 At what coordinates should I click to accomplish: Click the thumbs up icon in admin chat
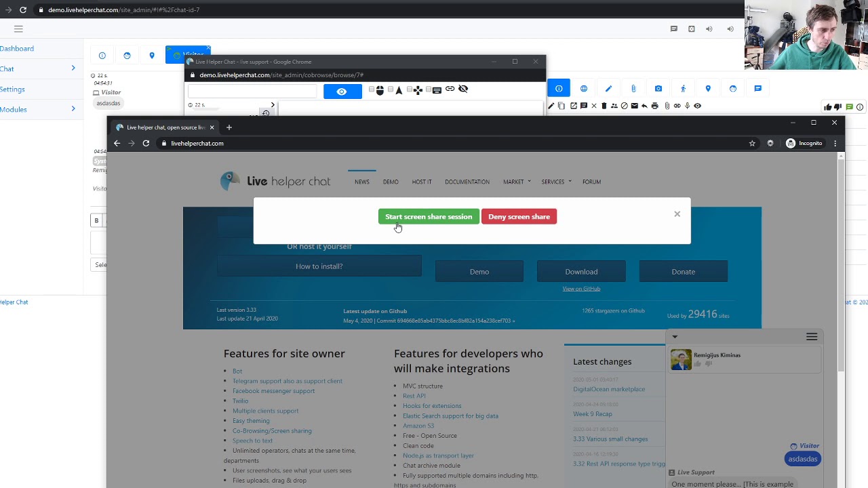pos(828,107)
